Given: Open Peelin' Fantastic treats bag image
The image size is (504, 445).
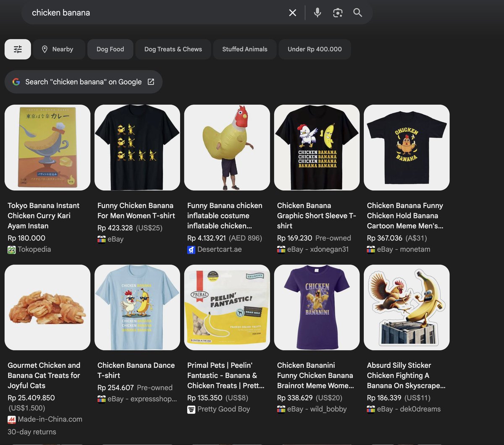Looking at the screenshot, I should coord(227,308).
